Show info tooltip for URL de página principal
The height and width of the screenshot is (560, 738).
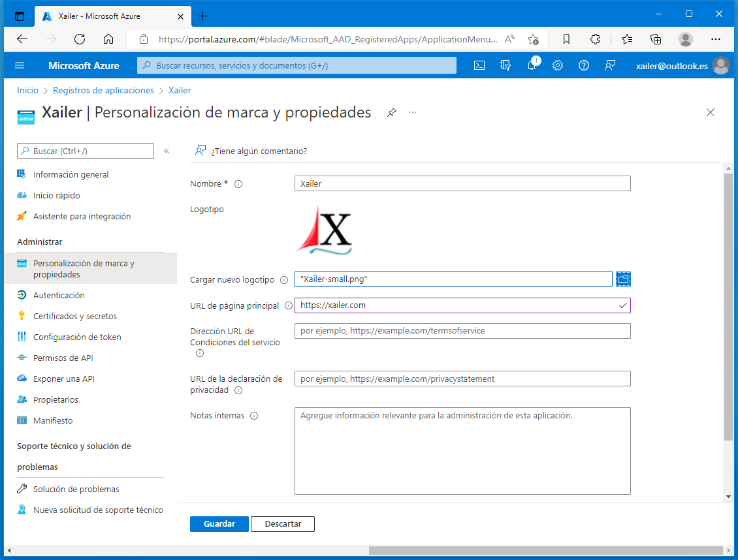point(289,305)
